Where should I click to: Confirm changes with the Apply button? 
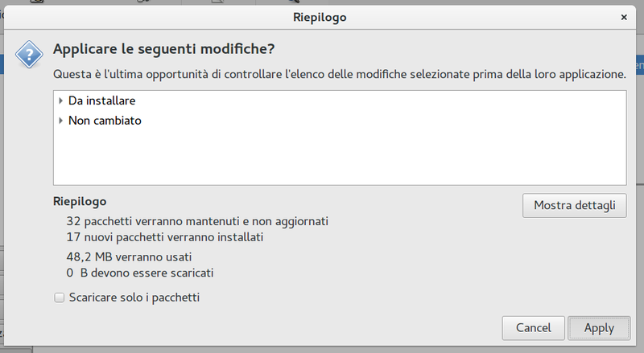(599, 328)
